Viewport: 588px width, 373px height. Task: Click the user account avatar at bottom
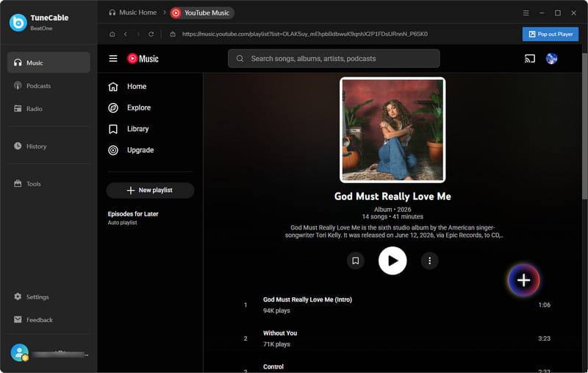coord(20,352)
